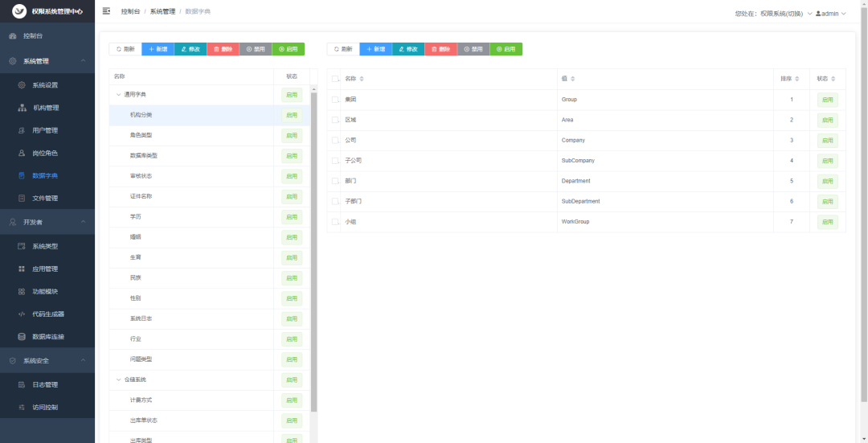Image resolution: width=868 pixels, height=443 pixels.
Task: Click 控制台 breadcrumb link
Action: click(131, 11)
